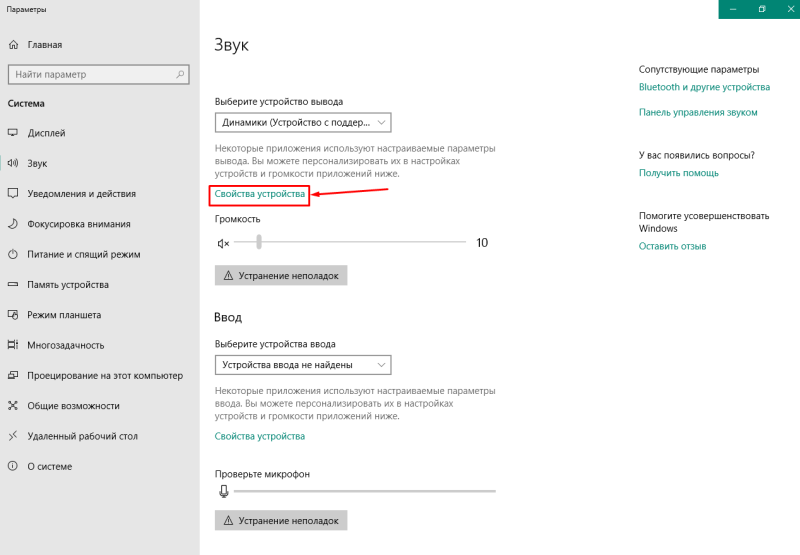Click highlighted Свойства устройства output link

click(x=260, y=194)
